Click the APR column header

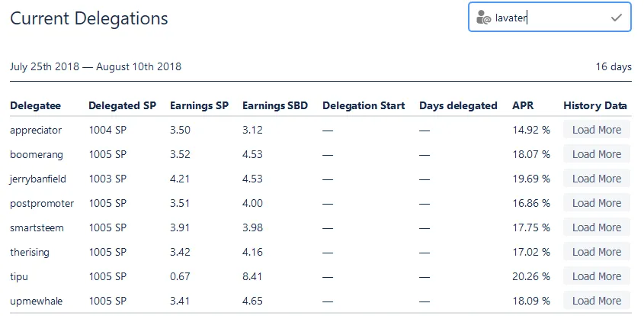(x=523, y=106)
